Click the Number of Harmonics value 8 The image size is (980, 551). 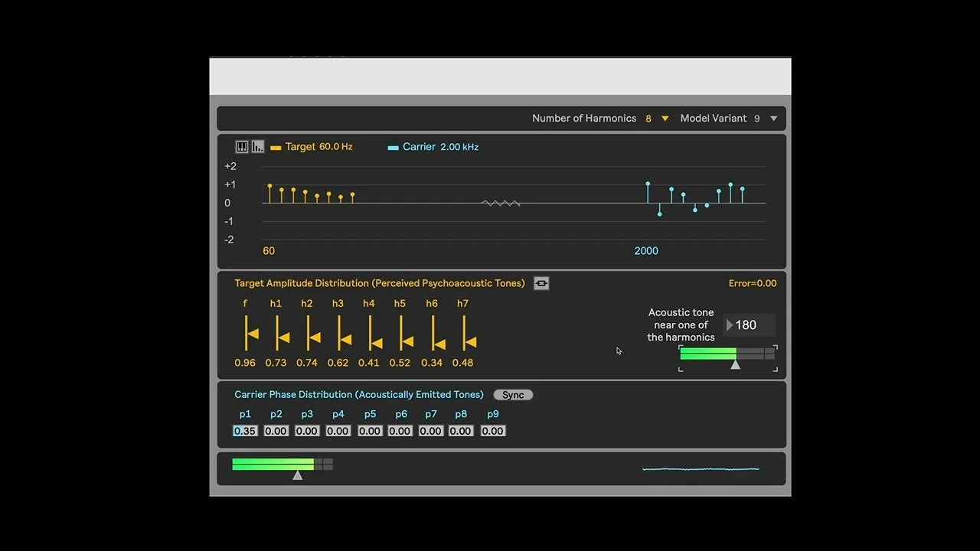(648, 119)
